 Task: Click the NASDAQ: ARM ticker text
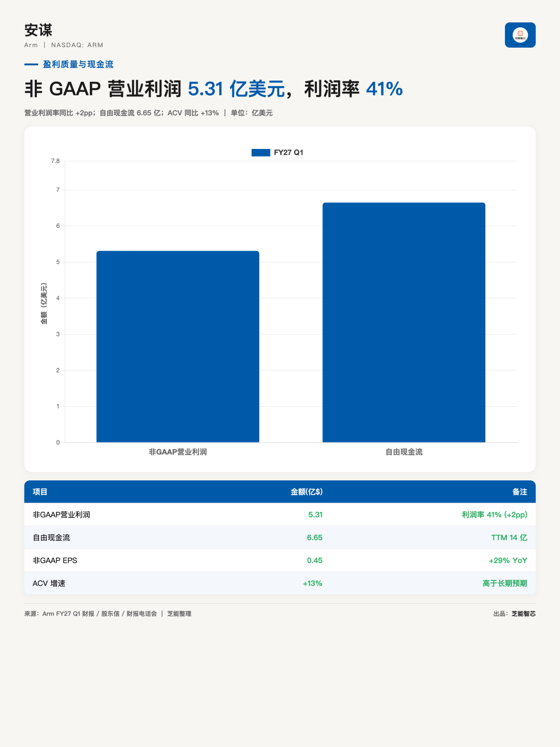click(77, 45)
